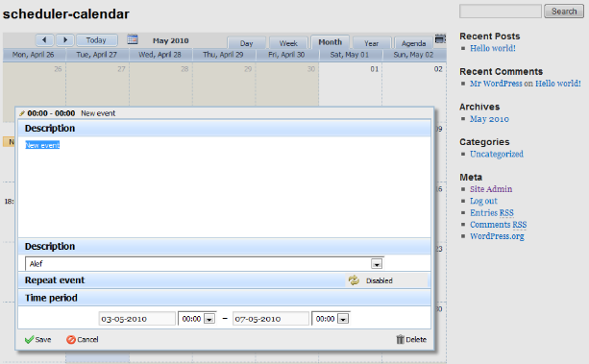The image size is (589, 364).
Task: Click the calendar icon beside the Agenda tab
Action: point(440,38)
